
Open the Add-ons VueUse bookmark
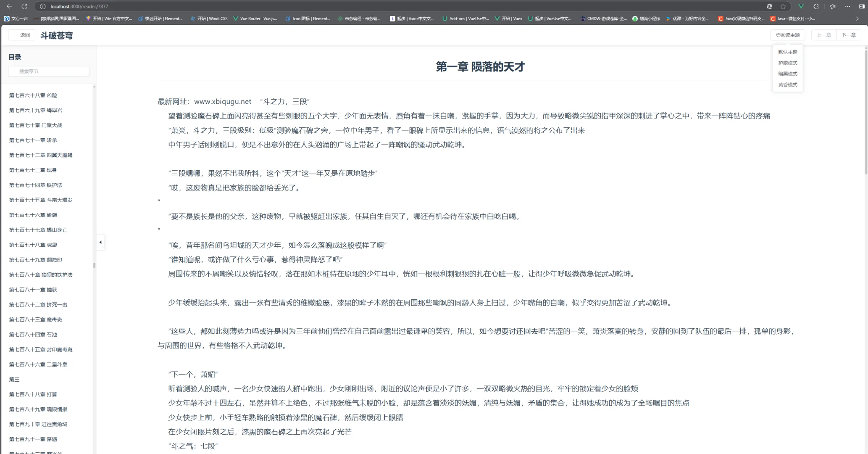click(x=466, y=18)
